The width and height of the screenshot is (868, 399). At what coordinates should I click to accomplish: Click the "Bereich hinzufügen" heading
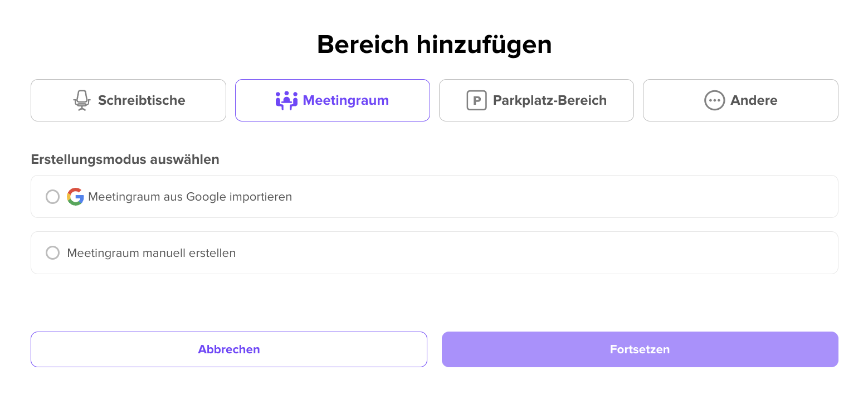(x=435, y=45)
